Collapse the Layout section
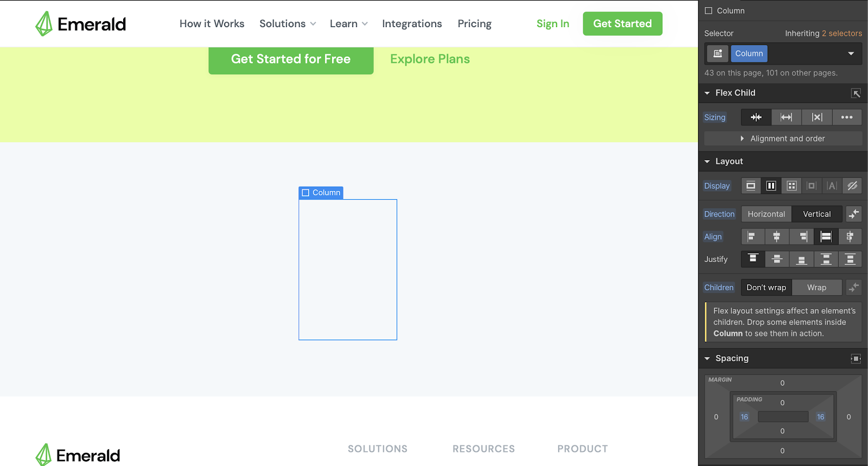 pos(707,162)
